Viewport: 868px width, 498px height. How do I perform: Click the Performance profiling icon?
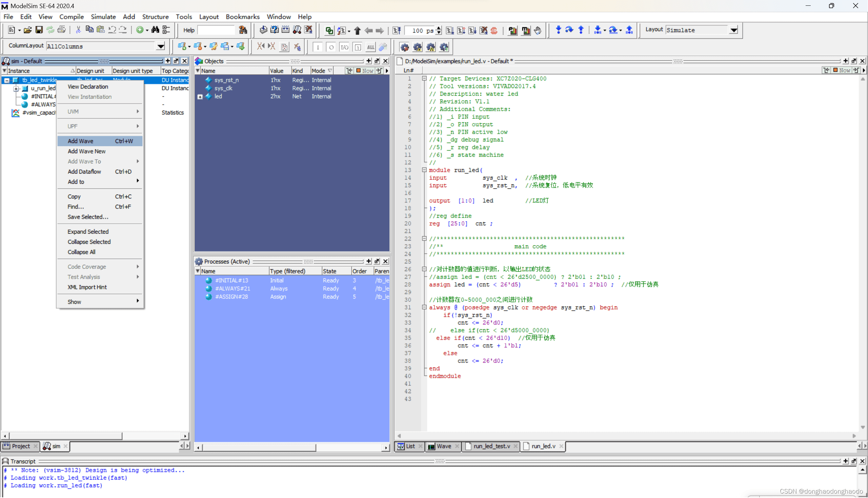[512, 30]
